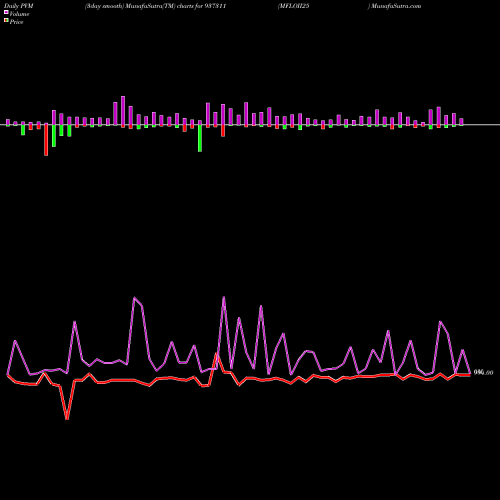Screen dimensions: 500x500
Task: Select the 'Volume' legend label
Action: tap(19, 14)
